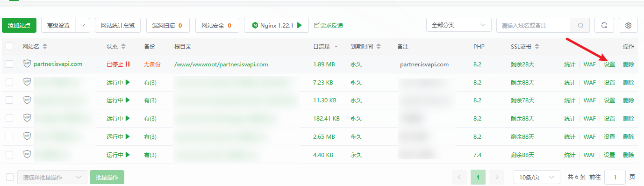Check the checkbox in 2.65 MB row
644x186 pixels.
click(9, 136)
